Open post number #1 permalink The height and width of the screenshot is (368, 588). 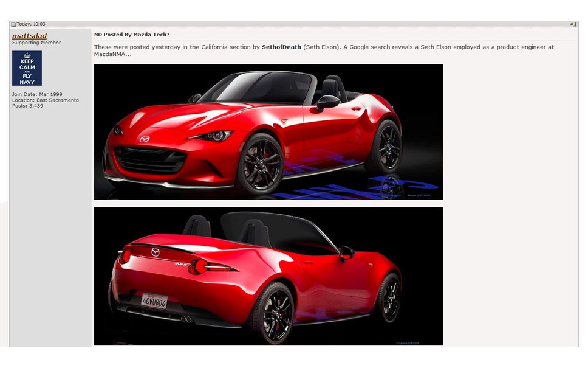(x=573, y=24)
